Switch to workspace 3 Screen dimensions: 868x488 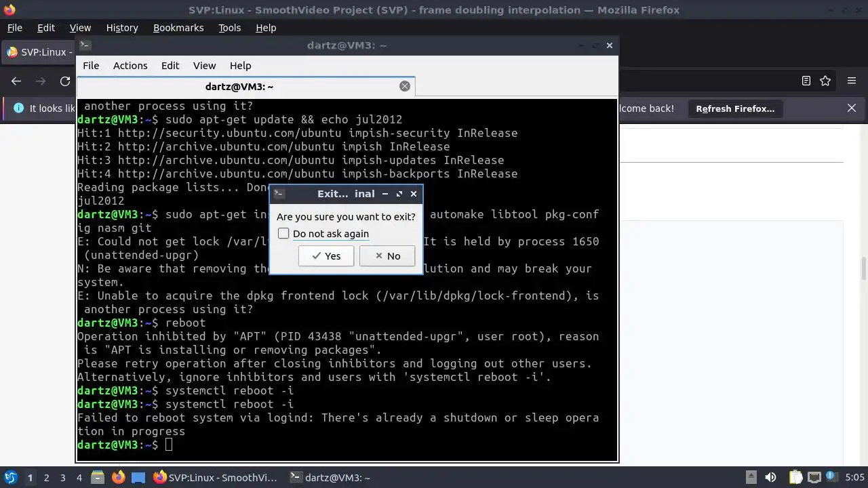click(x=62, y=477)
